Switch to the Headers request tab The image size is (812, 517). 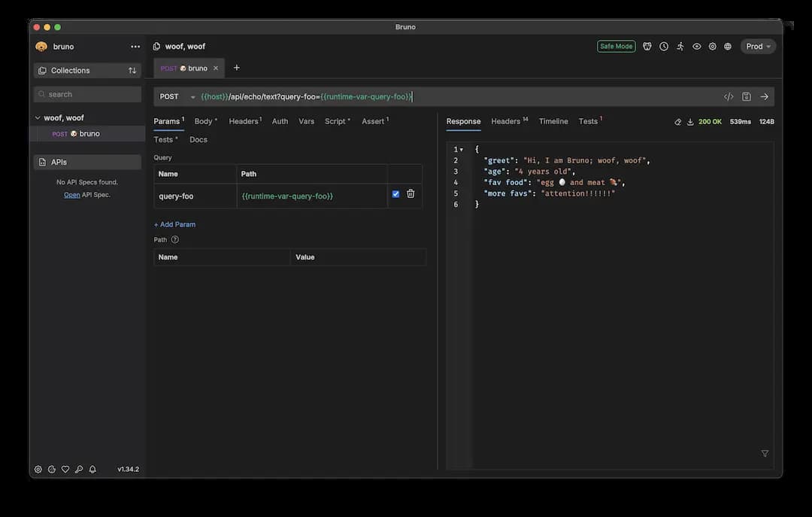[x=244, y=121]
